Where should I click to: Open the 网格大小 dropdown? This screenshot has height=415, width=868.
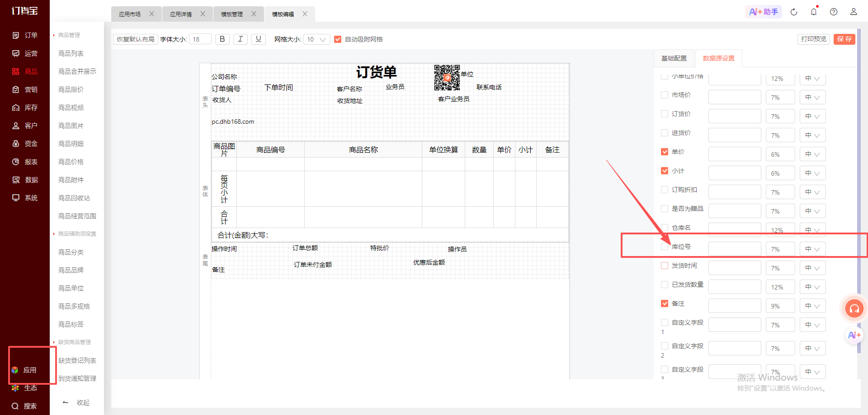tap(316, 39)
